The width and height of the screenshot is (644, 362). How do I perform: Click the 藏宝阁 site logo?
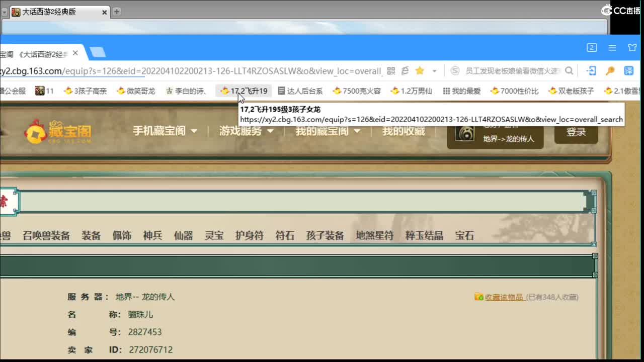click(58, 132)
